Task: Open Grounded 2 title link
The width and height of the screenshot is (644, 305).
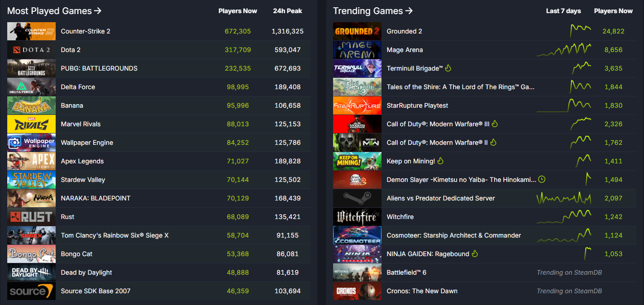Action: click(405, 31)
